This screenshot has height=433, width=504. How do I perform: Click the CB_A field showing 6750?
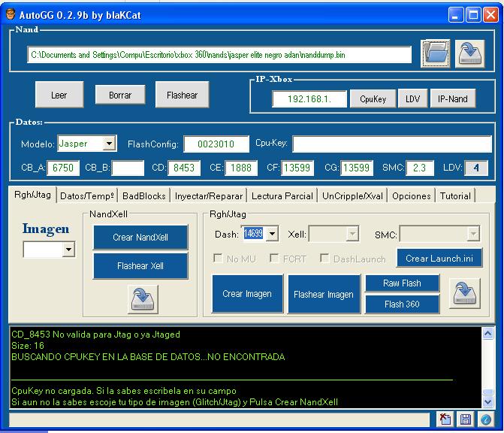pyautogui.click(x=63, y=168)
